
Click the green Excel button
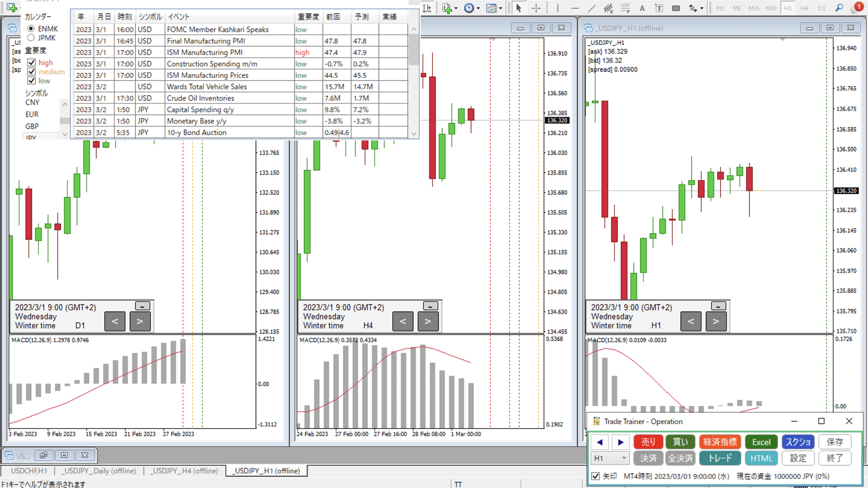coord(761,442)
